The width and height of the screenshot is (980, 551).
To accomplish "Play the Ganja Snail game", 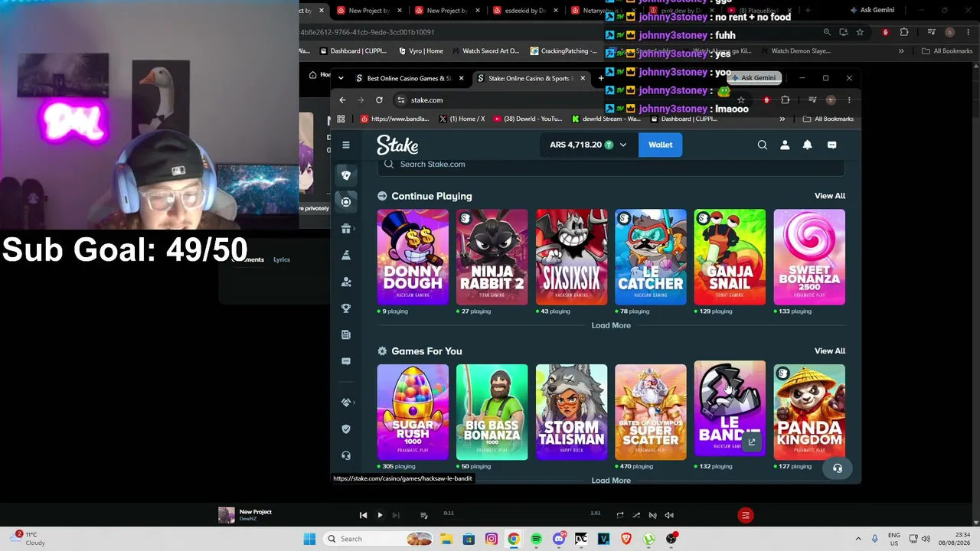I will pyautogui.click(x=730, y=257).
